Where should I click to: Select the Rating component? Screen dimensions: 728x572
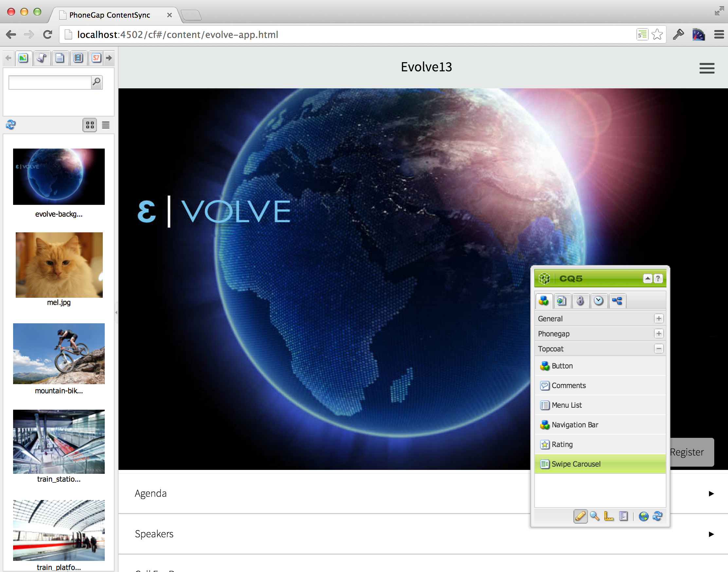tap(600, 444)
